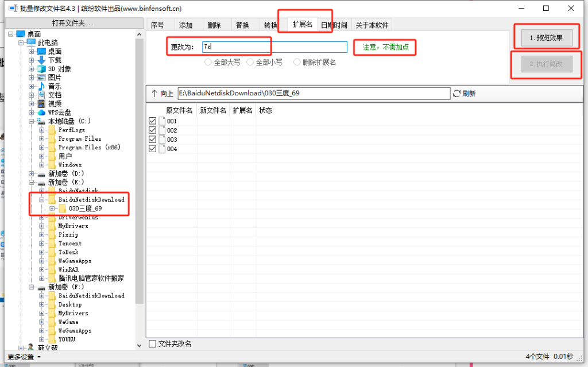Viewport: 588px width, 367px height.
Task: Click the file icon for 003
Action: [x=162, y=140]
